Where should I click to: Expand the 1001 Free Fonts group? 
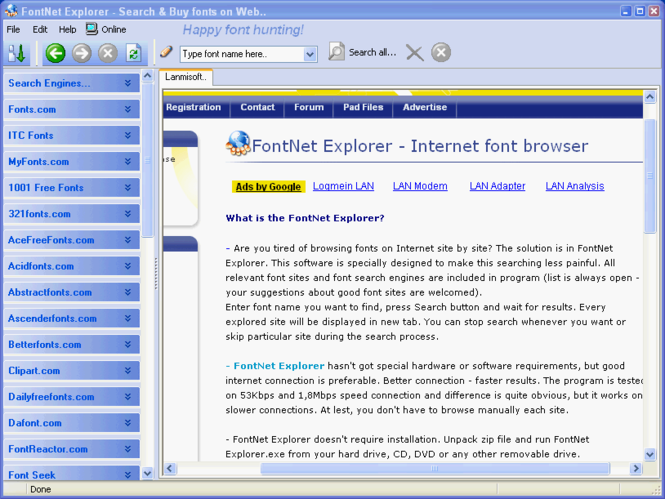[71, 188]
